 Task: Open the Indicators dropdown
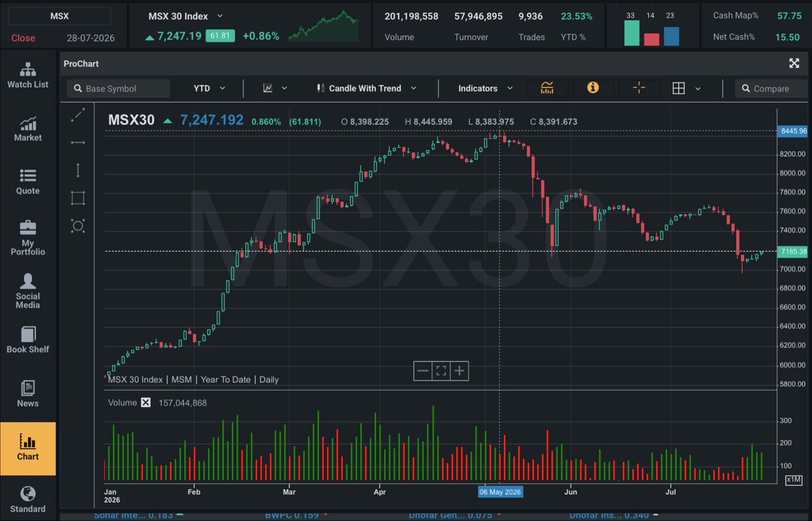pyautogui.click(x=485, y=89)
